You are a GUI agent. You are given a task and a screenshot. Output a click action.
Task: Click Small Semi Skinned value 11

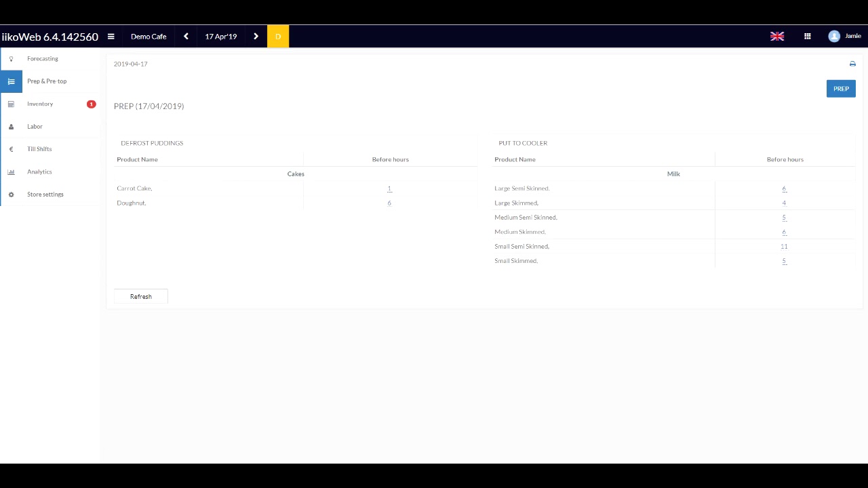pyautogui.click(x=784, y=247)
